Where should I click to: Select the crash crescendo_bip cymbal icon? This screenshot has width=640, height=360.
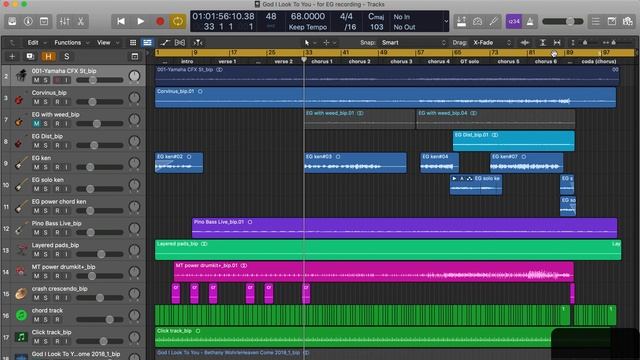tap(21, 293)
